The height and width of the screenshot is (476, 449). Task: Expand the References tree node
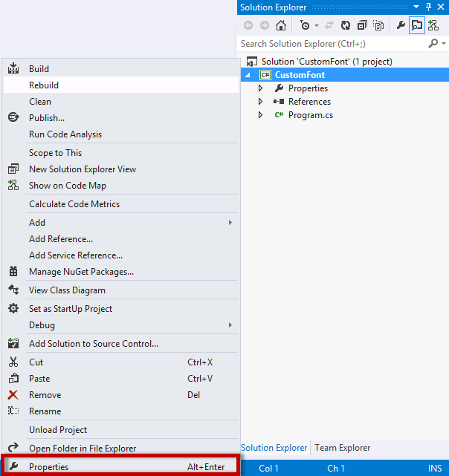click(x=260, y=102)
